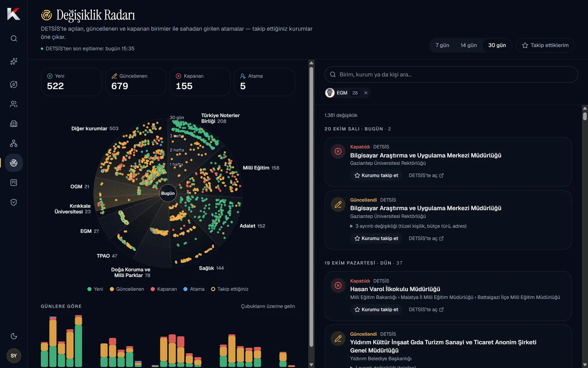Screen dimensions: 588x368
Task: Click the circular target icon in the sidebar
Action: point(14,84)
